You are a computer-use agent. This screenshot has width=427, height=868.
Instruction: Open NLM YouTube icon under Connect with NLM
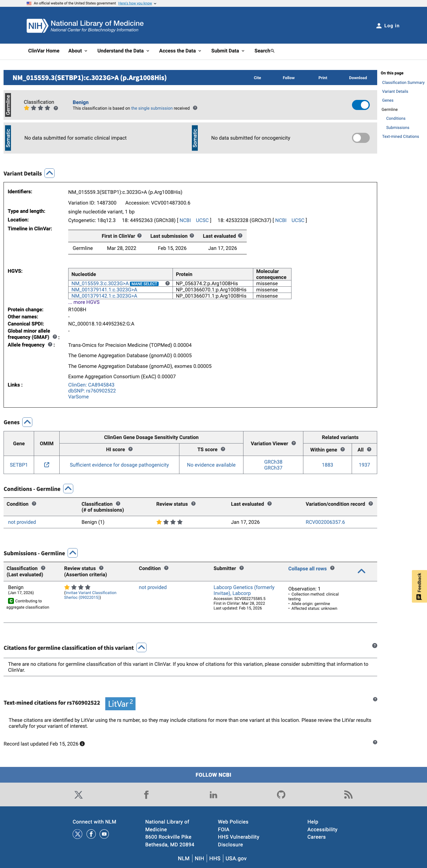[104, 834]
